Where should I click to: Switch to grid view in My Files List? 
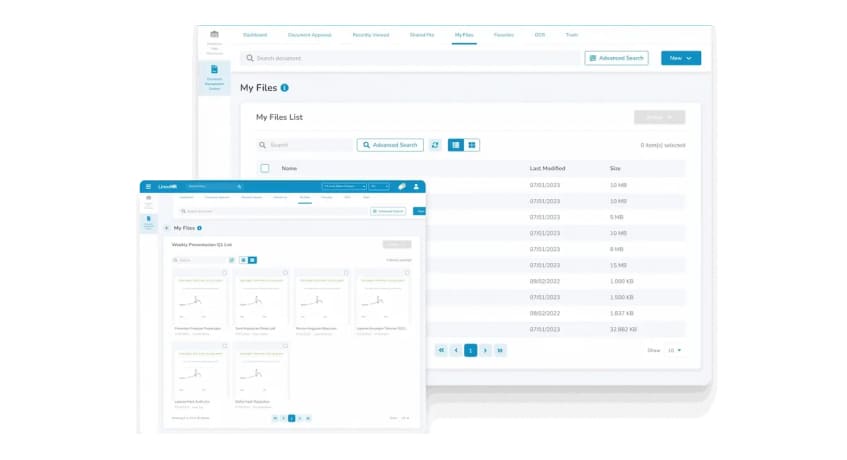(472, 145)
